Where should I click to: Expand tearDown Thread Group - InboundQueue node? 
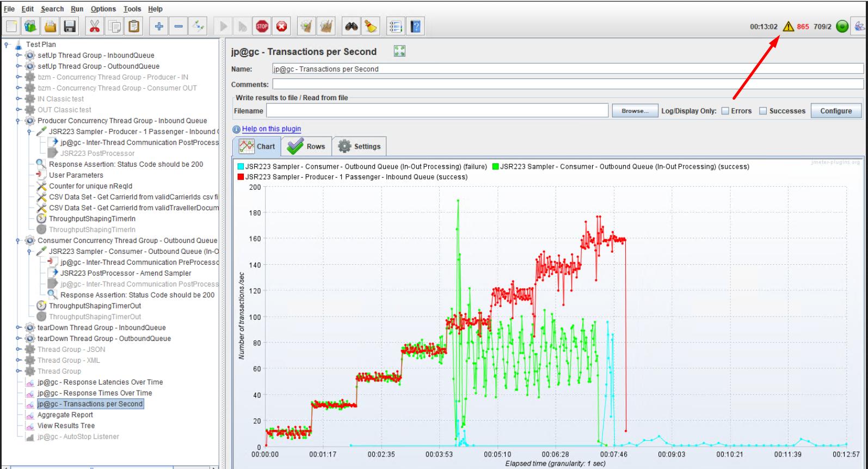pos(18,327)
